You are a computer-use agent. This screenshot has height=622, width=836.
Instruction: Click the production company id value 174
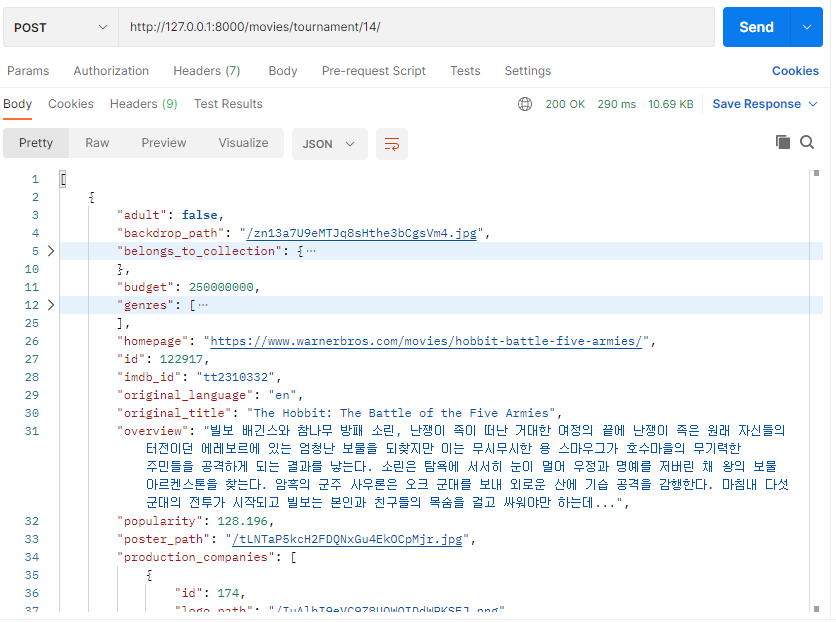(x=228, y=593)
